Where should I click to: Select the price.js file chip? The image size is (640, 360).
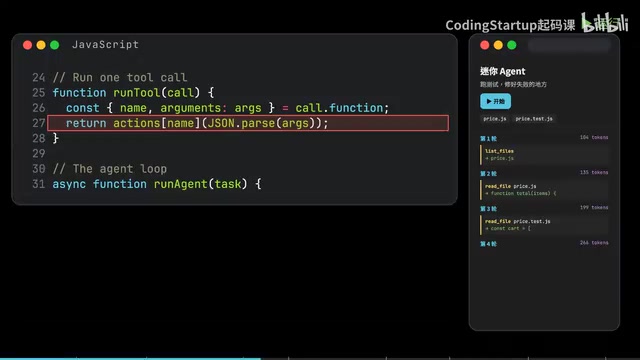point(495,119)
